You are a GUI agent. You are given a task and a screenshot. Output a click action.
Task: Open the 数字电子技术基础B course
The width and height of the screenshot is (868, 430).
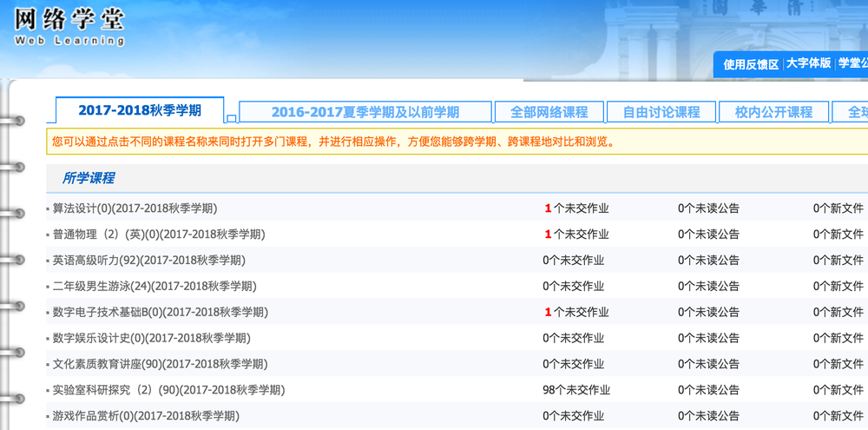pos(160,313)
